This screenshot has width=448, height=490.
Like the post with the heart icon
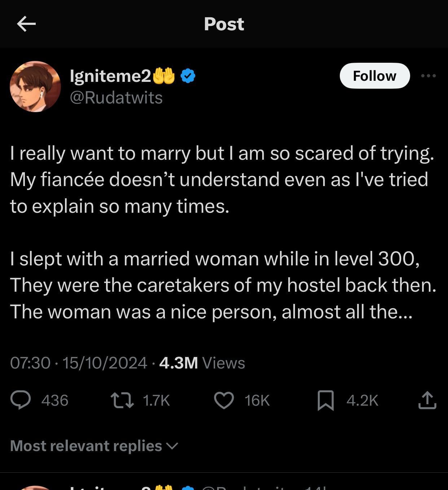[224, 401]
